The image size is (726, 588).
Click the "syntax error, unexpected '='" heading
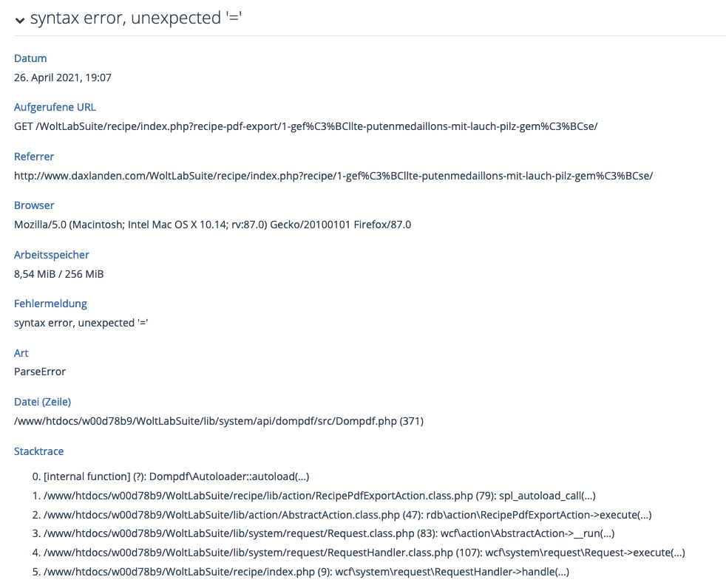coord(137,19)
